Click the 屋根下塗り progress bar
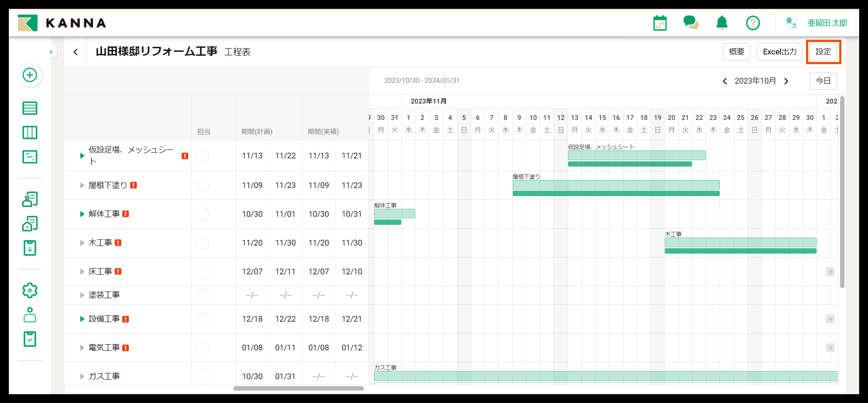This screenshot has height=403, width=868. click(x=616, y=193)
